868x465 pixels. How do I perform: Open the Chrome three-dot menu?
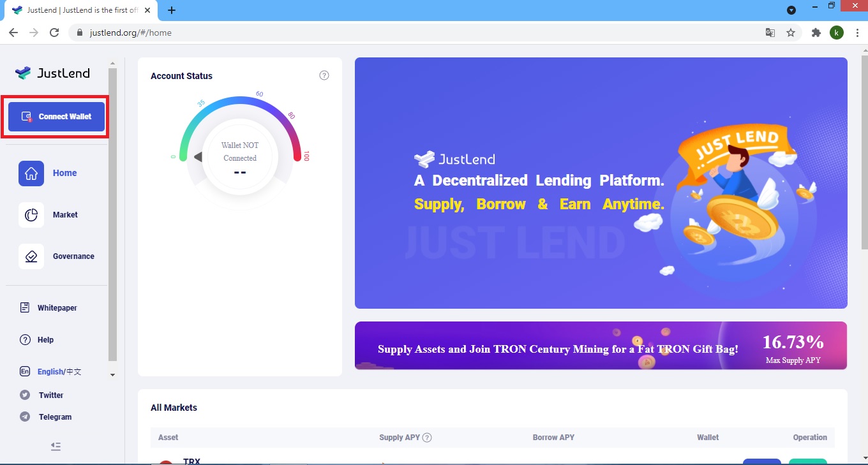[857, 33]
